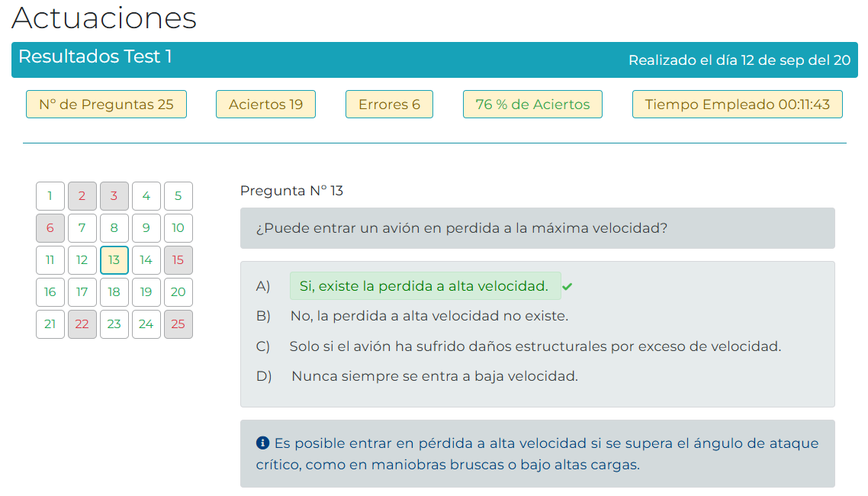Viewport: 868px width, 496px height.
Task: Jump to question 16
Action: pos(50,292)
